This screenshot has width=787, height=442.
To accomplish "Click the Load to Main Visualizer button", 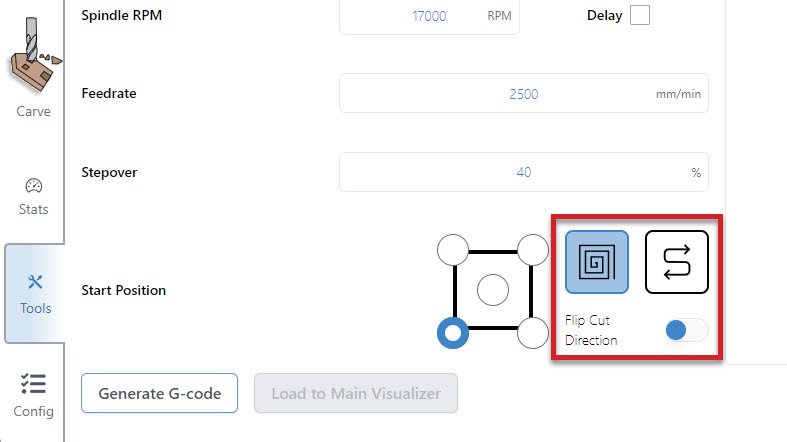I will [356, 393].
